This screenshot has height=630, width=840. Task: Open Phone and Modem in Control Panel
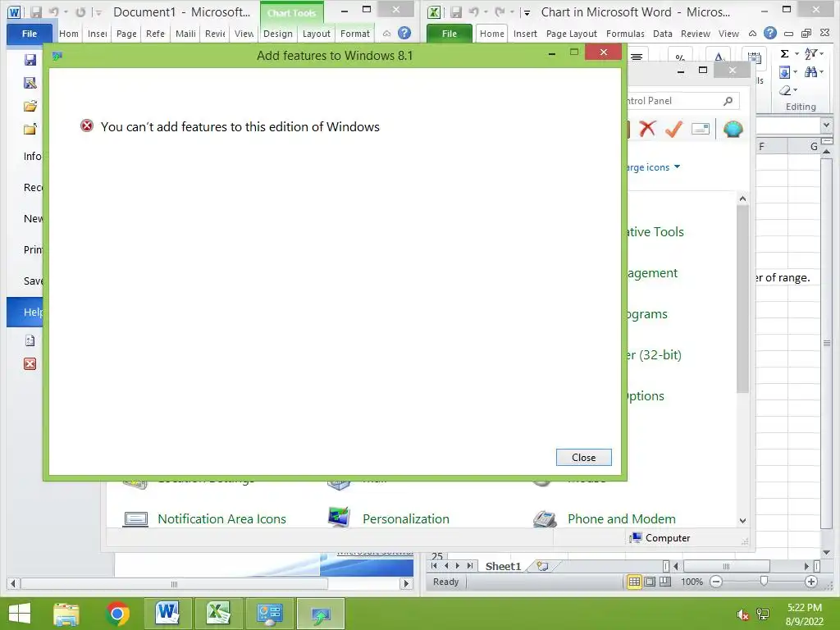tap(622, 518)
